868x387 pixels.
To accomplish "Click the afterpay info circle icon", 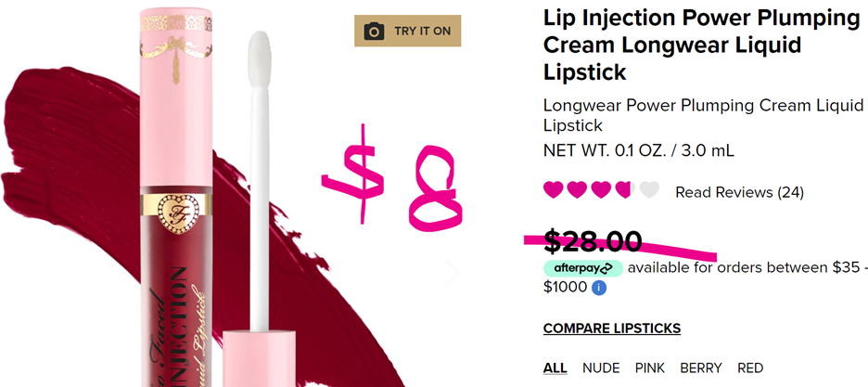I will (599, 288).
